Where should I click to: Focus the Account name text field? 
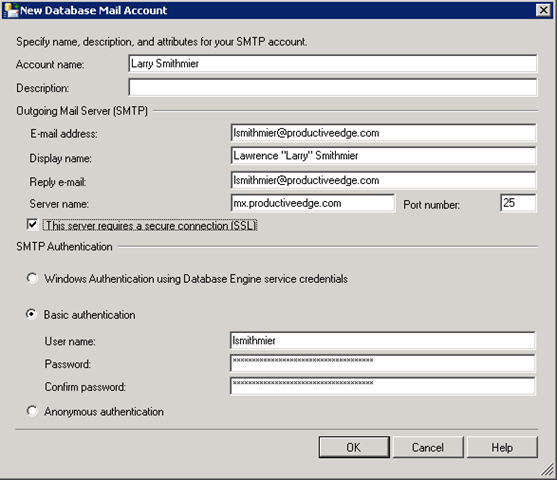pos(332,64)
